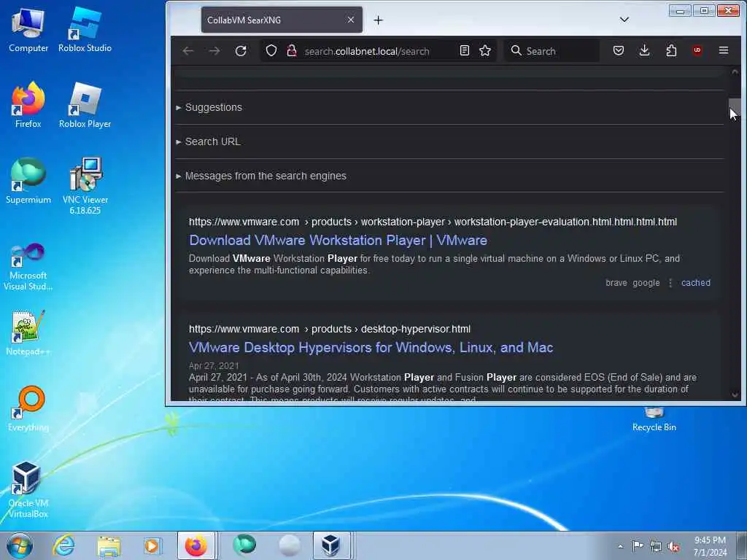Click the brave engine label
Image resolution: width=747 pixels, height=560 pixels.
616,282
